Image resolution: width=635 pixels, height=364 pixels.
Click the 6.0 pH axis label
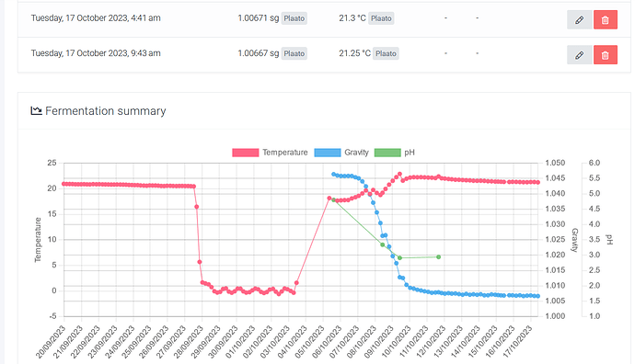[595, 163]
